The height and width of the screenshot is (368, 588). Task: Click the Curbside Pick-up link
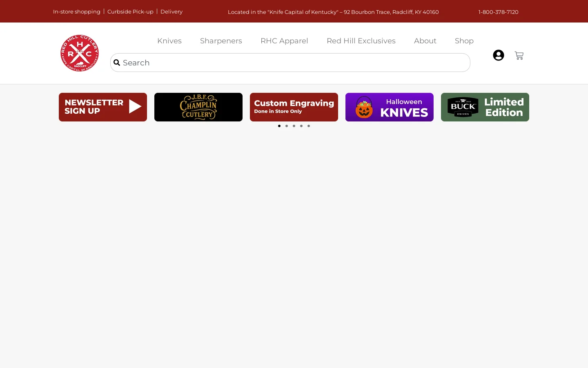point(130,11)
